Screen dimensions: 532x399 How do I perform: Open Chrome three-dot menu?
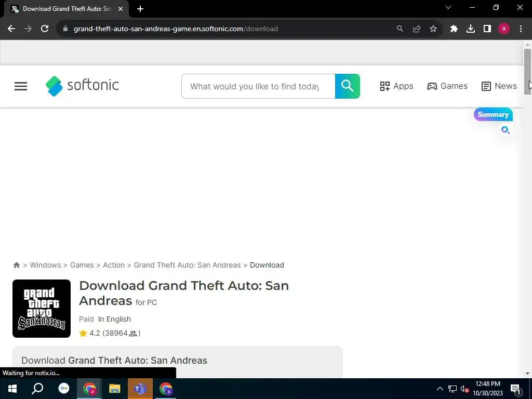point(521,29)
